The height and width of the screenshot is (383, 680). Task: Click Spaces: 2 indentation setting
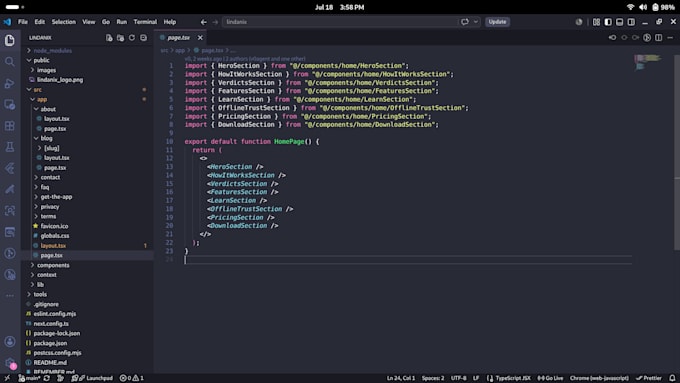(433, 378)
